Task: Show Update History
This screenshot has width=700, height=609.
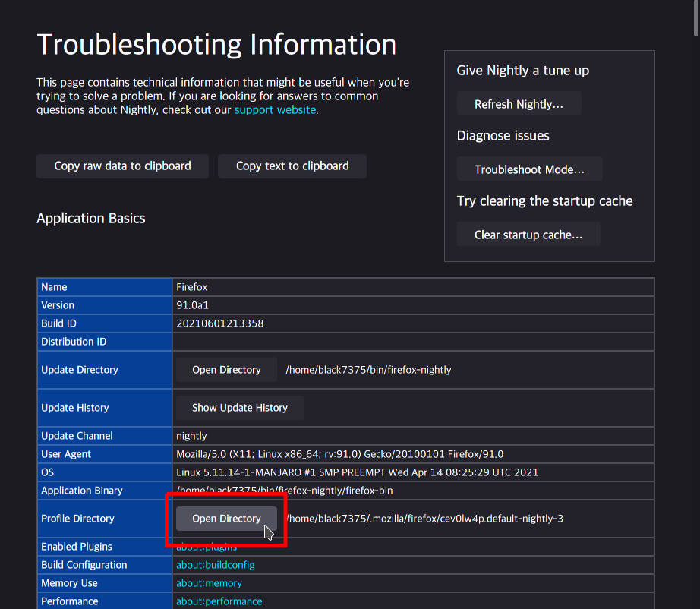Action: pos(240,408)
